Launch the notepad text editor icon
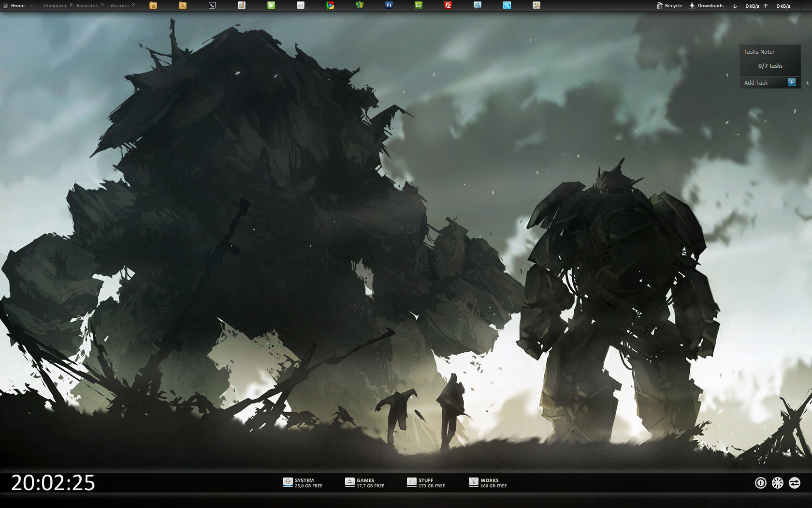 click(242, 5)
